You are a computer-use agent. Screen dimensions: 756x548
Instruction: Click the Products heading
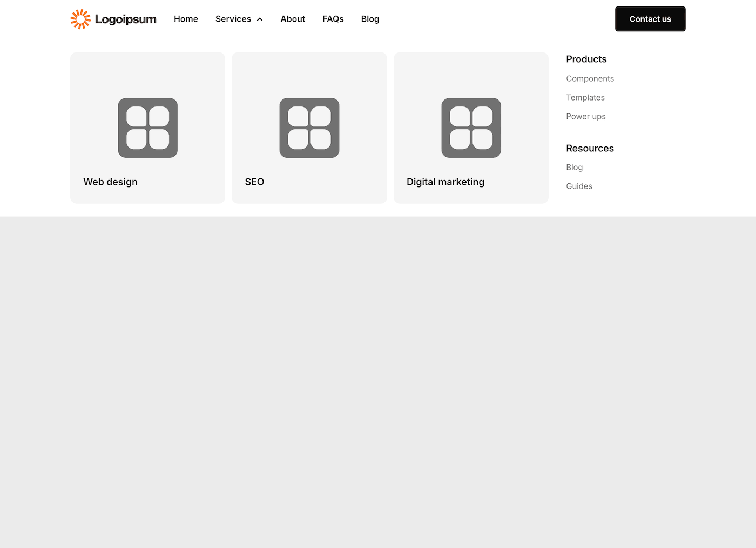pos(586,59)
